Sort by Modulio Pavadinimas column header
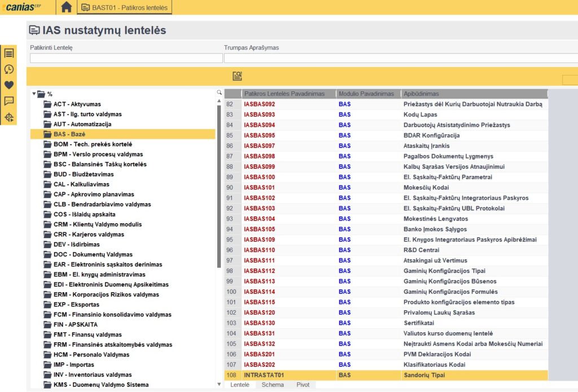This screenshot has width=578, height=392. click(366, 94)
